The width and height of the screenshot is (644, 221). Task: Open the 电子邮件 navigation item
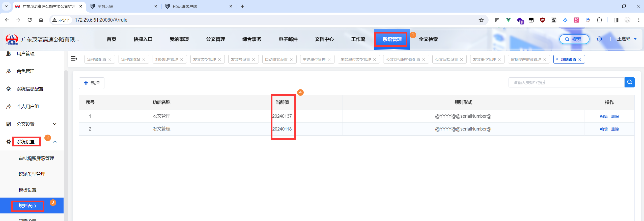click(288, 39)
